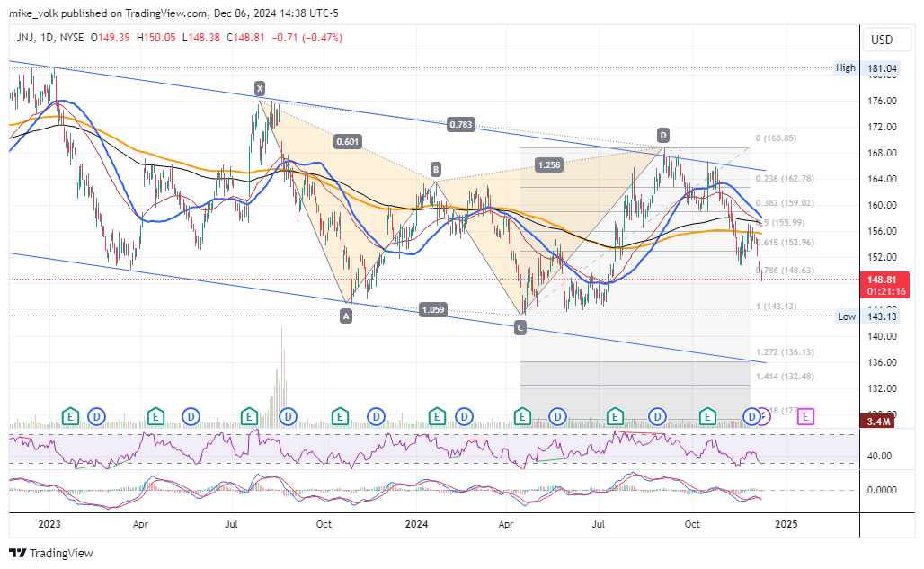
Task: Click the 176.00 price axis label
Action: pos(882,101)
